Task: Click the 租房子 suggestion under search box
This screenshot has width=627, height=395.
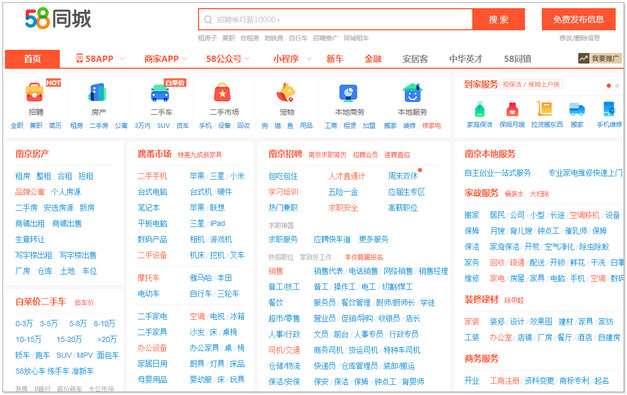Action: (x=207, y=38)
